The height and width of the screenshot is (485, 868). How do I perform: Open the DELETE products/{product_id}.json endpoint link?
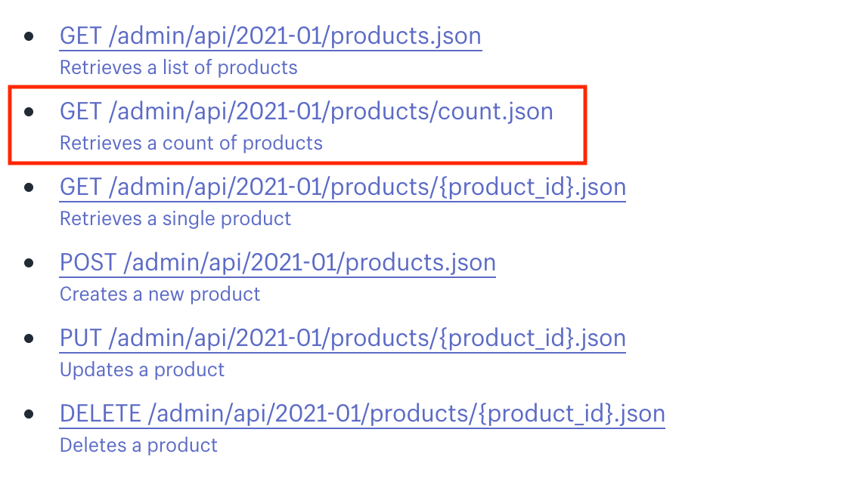362,413
